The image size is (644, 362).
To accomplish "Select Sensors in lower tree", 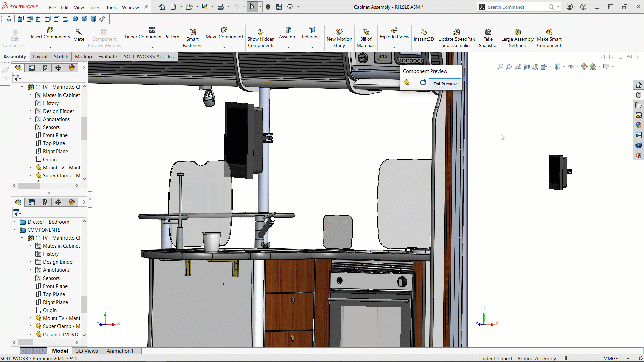I will coord(51,278).
